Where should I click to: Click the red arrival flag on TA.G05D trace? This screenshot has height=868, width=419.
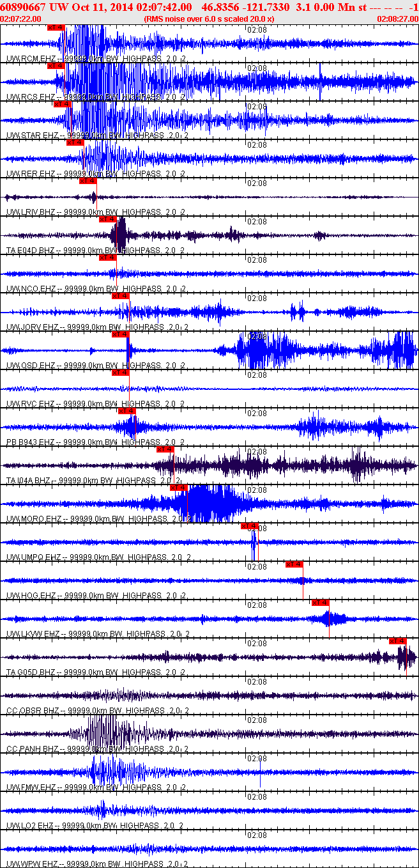pos(397,641)
